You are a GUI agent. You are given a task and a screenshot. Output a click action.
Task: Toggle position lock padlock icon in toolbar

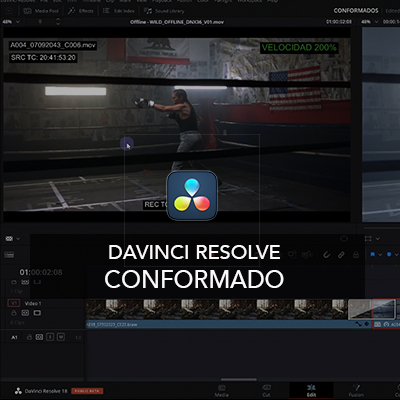356,255
